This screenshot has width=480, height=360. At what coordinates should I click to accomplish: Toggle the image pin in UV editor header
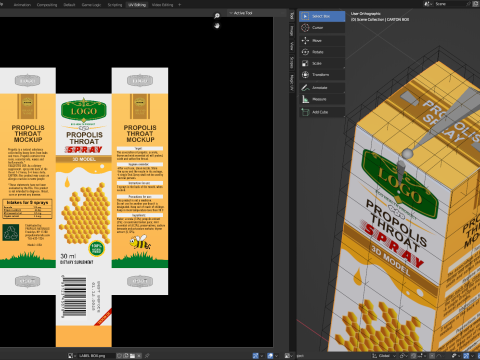(147, 356)
